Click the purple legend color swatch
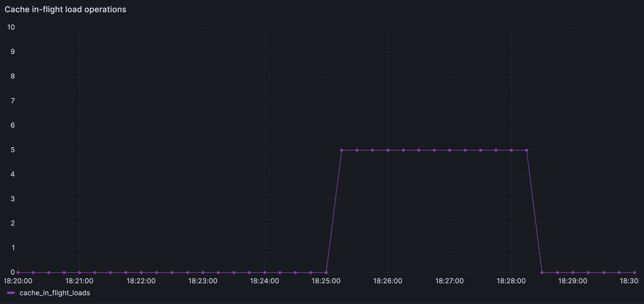 click(x=11, y=293)
